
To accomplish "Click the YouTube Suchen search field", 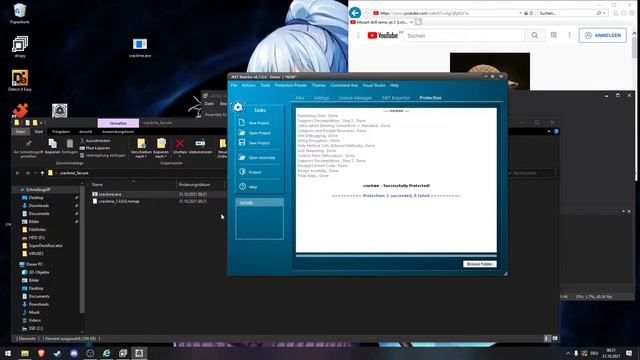I will (x=464, y=36).
